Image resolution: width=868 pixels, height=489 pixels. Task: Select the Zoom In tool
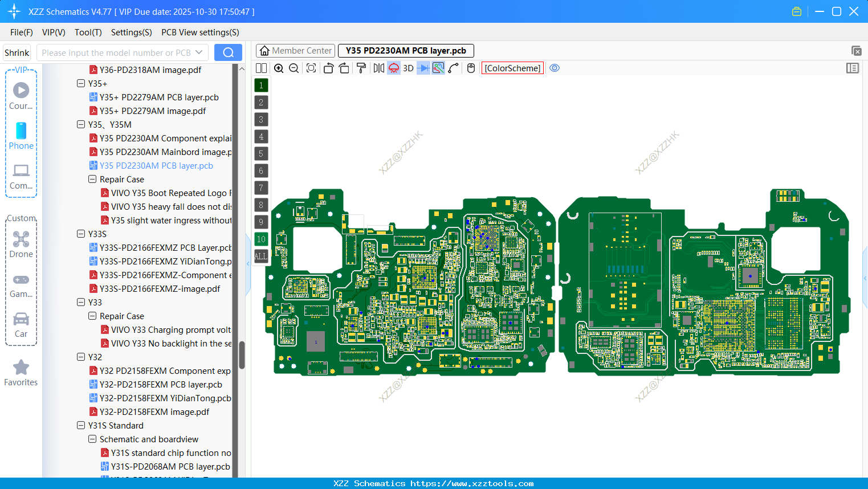[279, 68]
